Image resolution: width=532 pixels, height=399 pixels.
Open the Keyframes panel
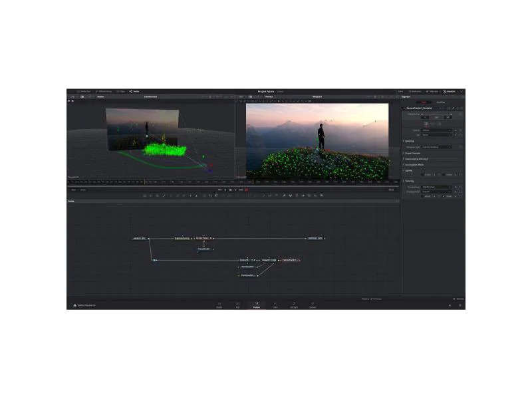(x=415, y=91)
